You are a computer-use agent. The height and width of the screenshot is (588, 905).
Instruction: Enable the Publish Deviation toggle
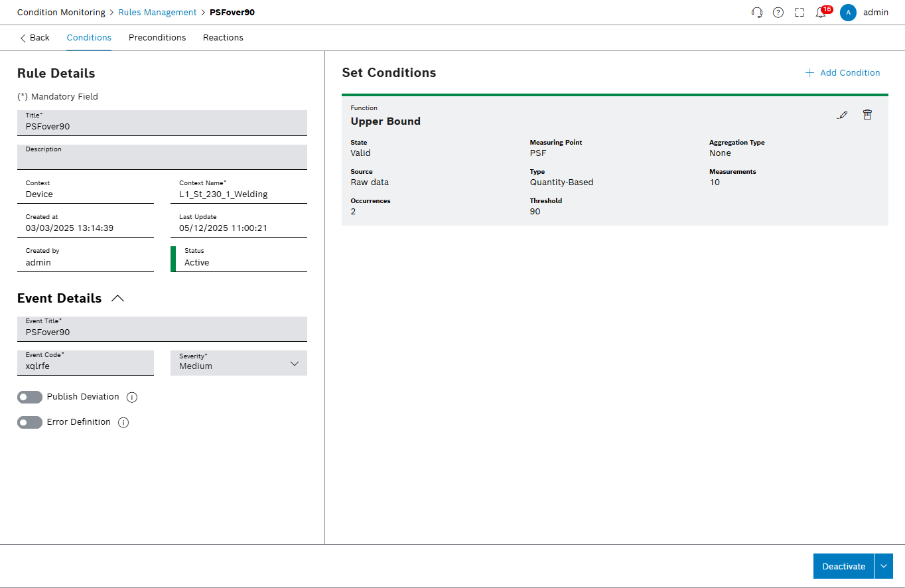30,397
